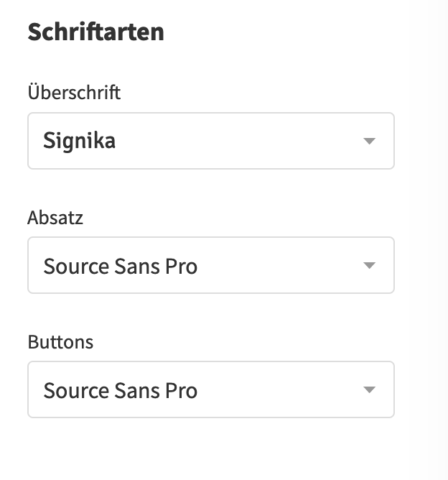Image resolution: width=448 pixels, height=480 pixels.
Task: Click the Überschrift field label
Action: 74,93
